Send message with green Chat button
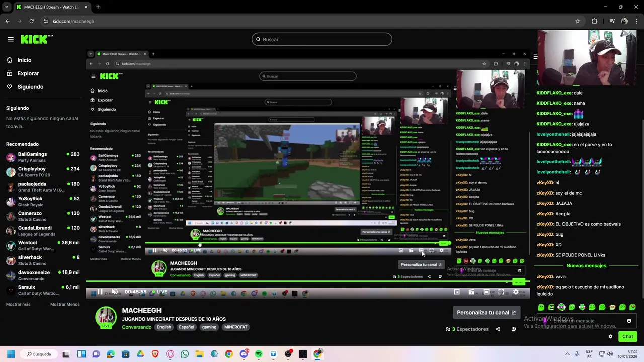The height and width of the screenshot is (362, 644). [x=627, y=337]
